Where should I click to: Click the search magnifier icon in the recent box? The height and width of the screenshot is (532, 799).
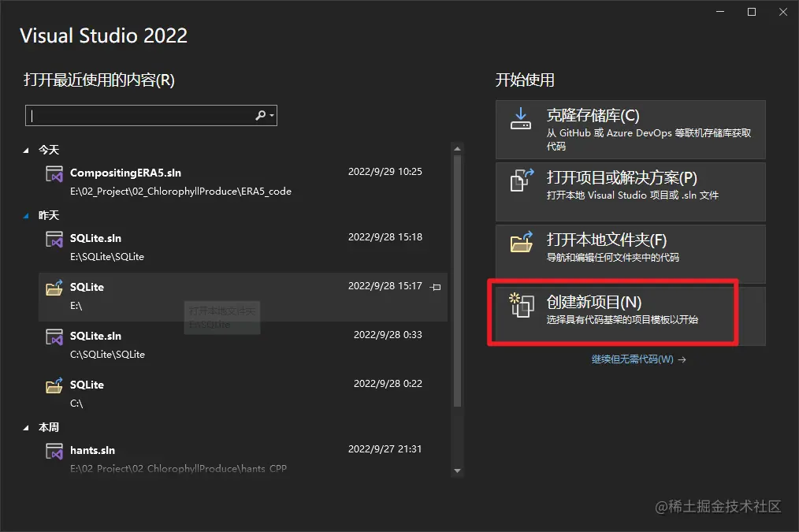pos(260,116)
